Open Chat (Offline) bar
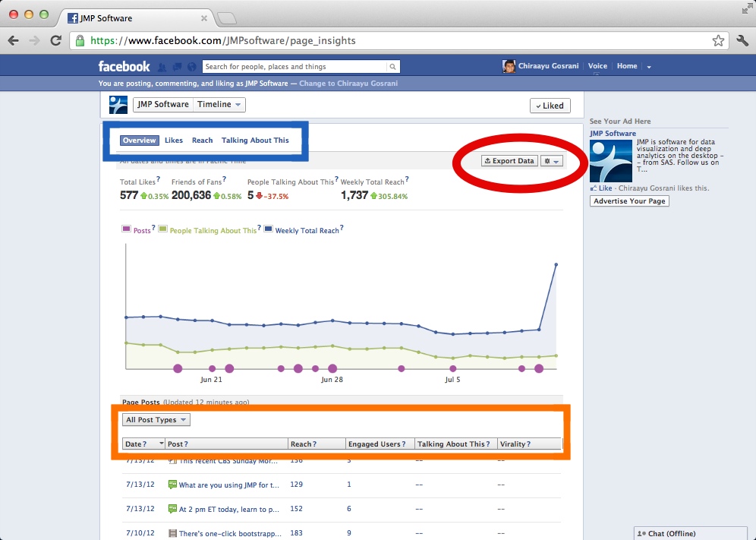The image size is (756, 540). 690,533
